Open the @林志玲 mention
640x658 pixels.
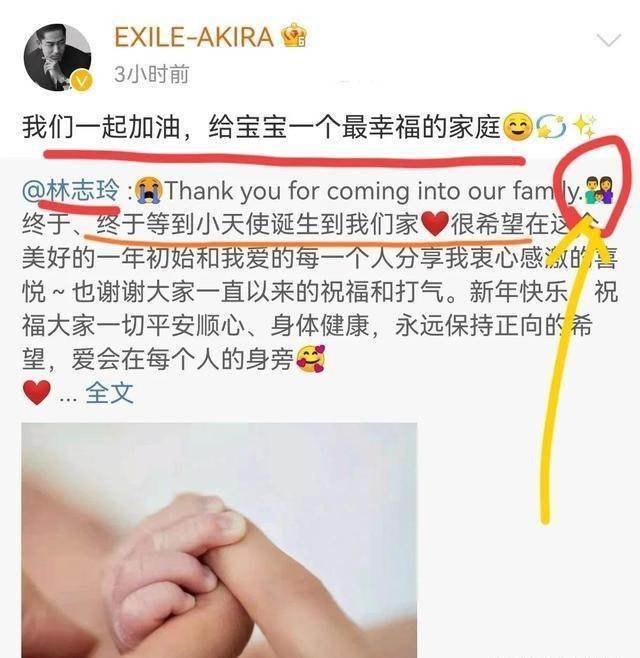click(71, 191)
